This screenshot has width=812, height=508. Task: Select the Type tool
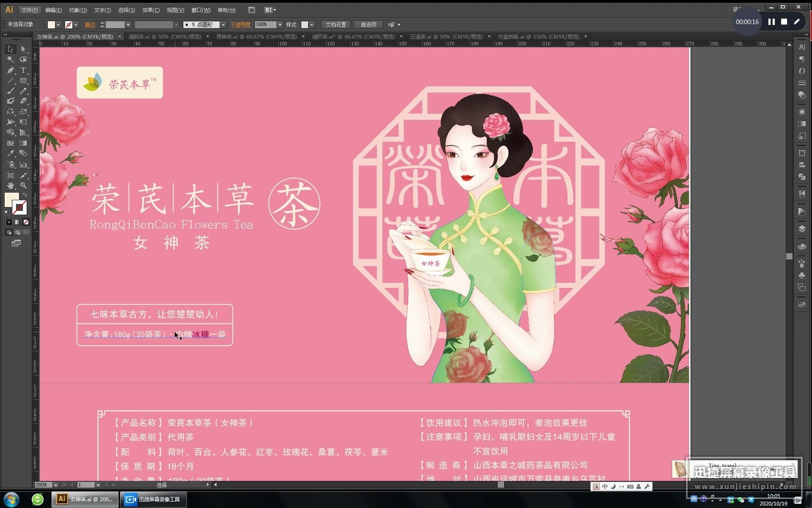23,70
